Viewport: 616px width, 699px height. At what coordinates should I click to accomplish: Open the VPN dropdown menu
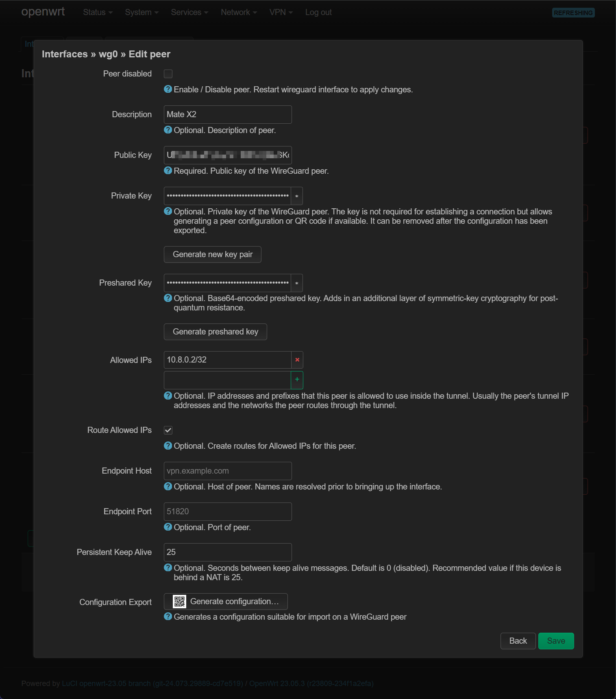pos(281,12)
